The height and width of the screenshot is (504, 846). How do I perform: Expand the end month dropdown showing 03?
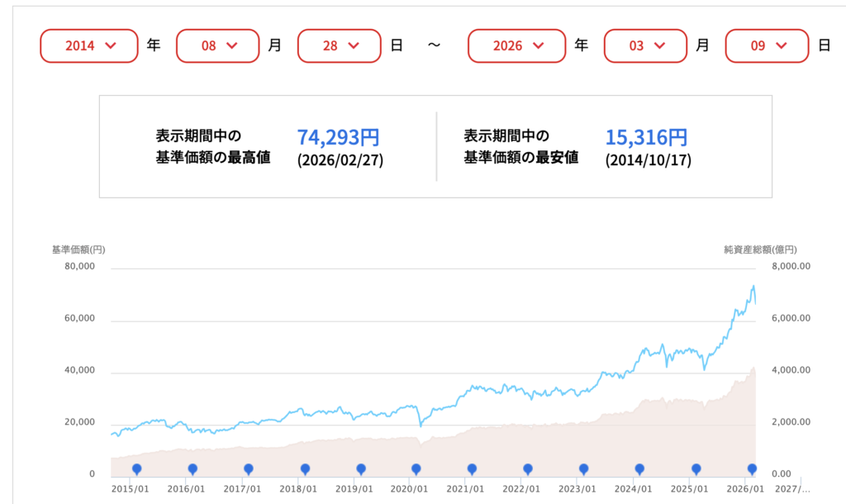pyautogui.click(x=645, y=46)
